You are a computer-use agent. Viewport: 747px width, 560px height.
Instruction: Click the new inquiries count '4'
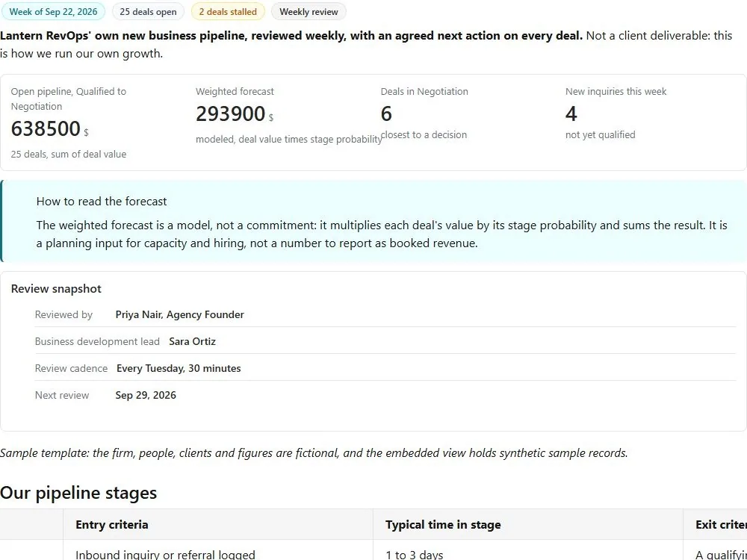pos(571,113)
